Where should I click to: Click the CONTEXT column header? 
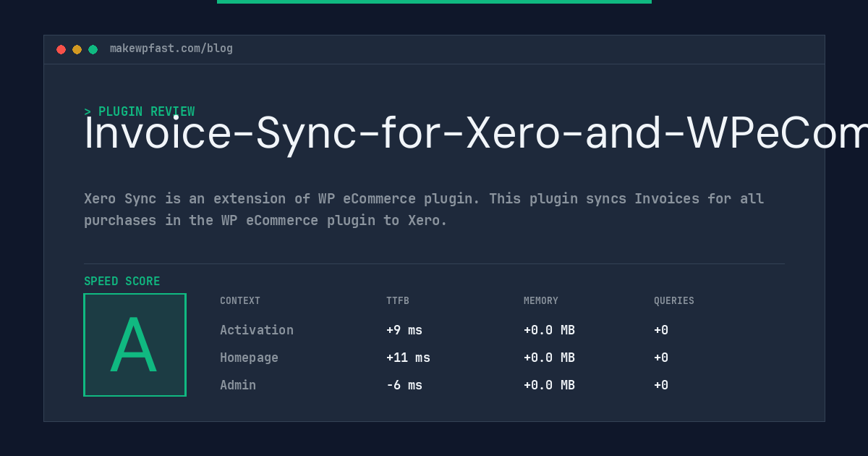[240, 301]
